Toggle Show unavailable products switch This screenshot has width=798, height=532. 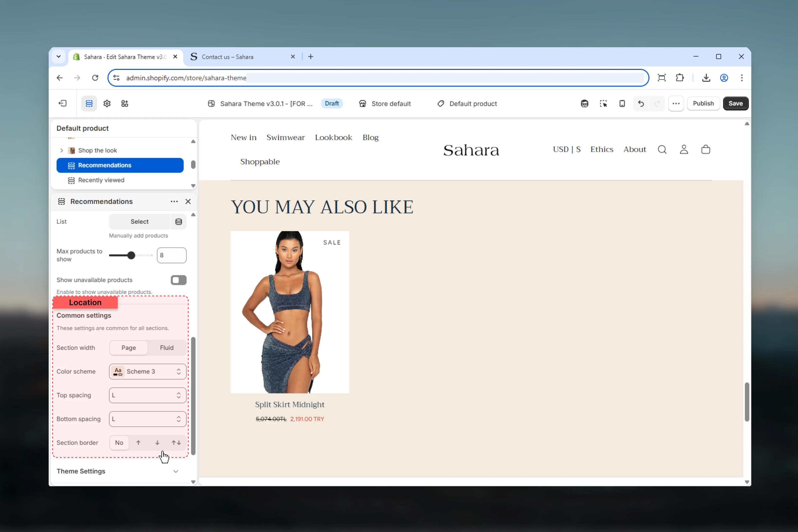coord(178,280)
